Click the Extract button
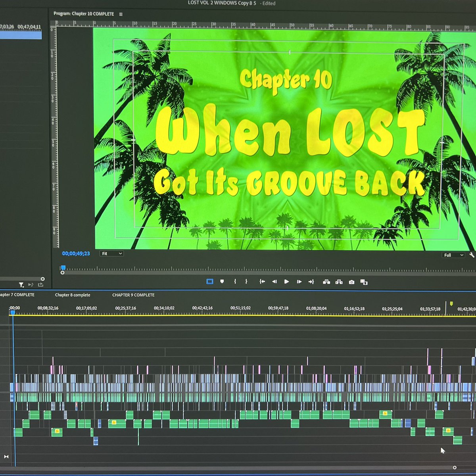Viewport: 476px width, 476px height. click(339, 282)
